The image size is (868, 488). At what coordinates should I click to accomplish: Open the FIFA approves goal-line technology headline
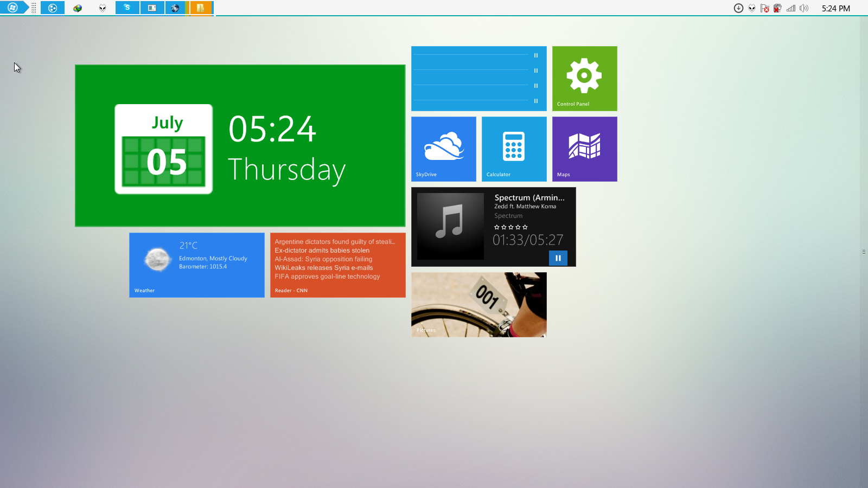[x=327, y=277]
